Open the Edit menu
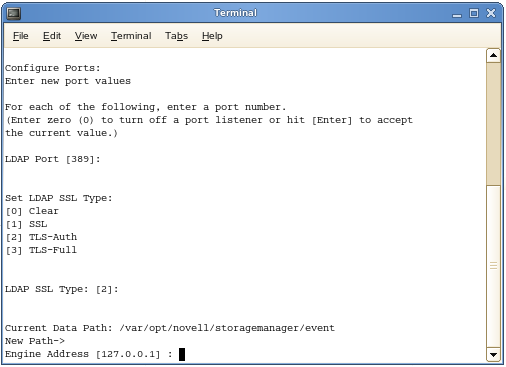The height and width of the screenshot is (367, 506). 52,36
